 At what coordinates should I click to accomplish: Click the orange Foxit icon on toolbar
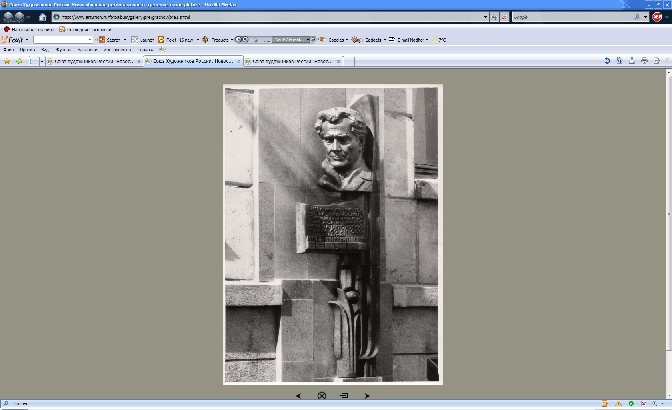click(161, 39)
